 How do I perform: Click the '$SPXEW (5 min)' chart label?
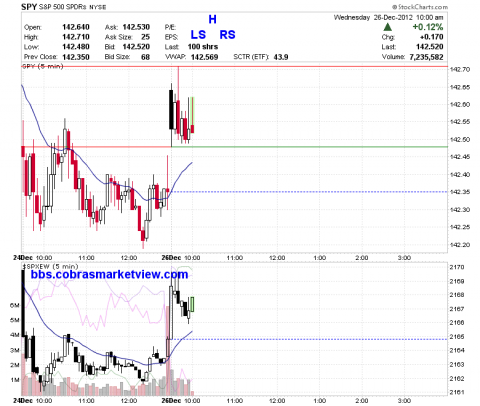tap(50, 266)
